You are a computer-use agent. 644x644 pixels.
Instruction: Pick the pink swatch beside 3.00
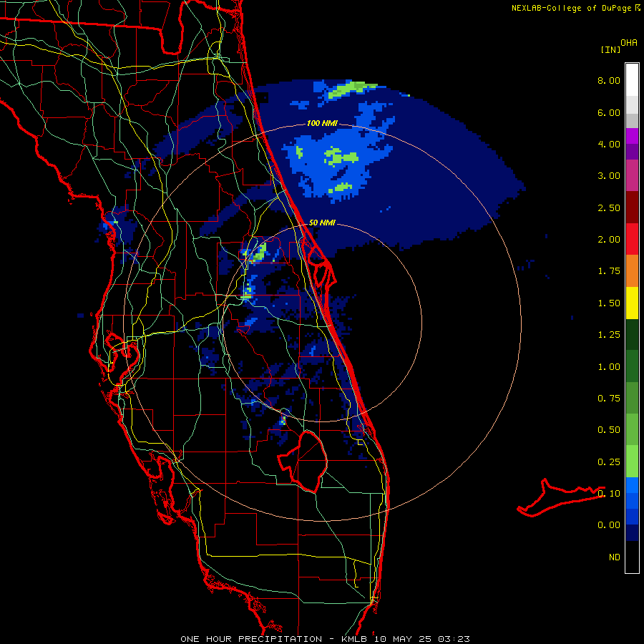(x=632, y=175)
